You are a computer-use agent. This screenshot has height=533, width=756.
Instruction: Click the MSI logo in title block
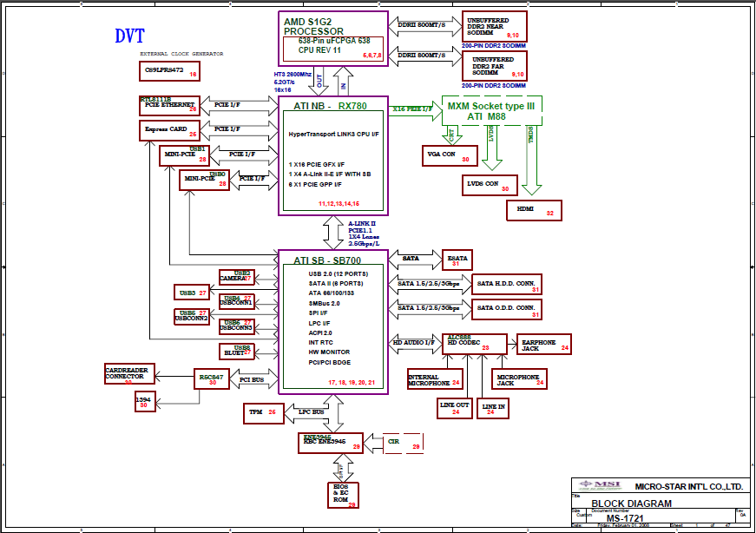pyautogui.click(x=601, y=484)
